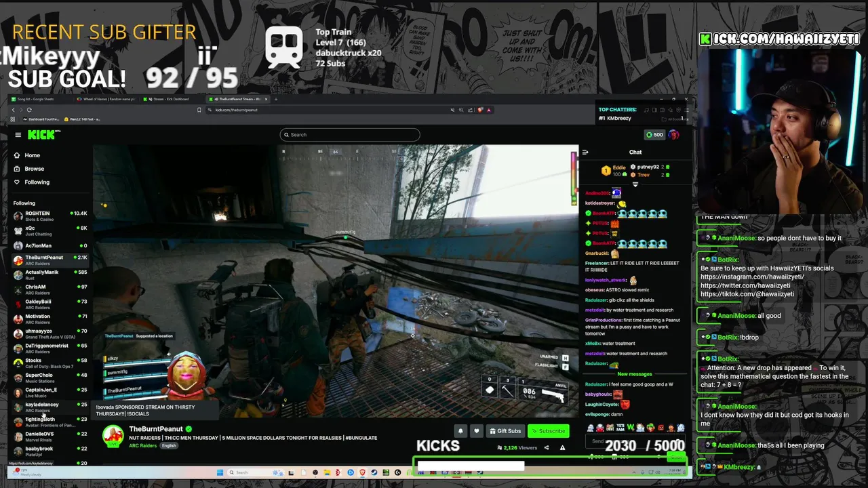The width and height of the screenshot is (868, 488).
Task: Open kayladelancey channel in Following list
Action: [51, 407]
